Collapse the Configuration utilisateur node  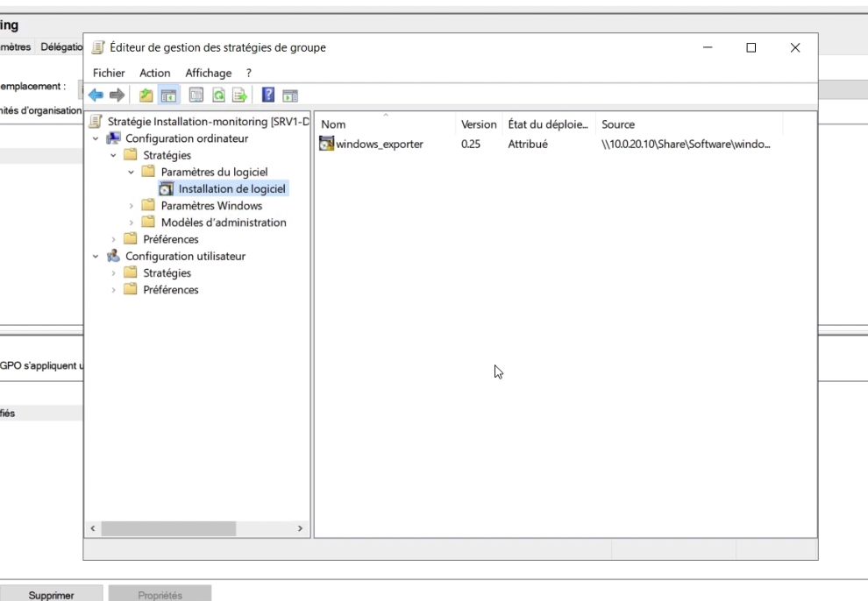click(x=96, y=257)
